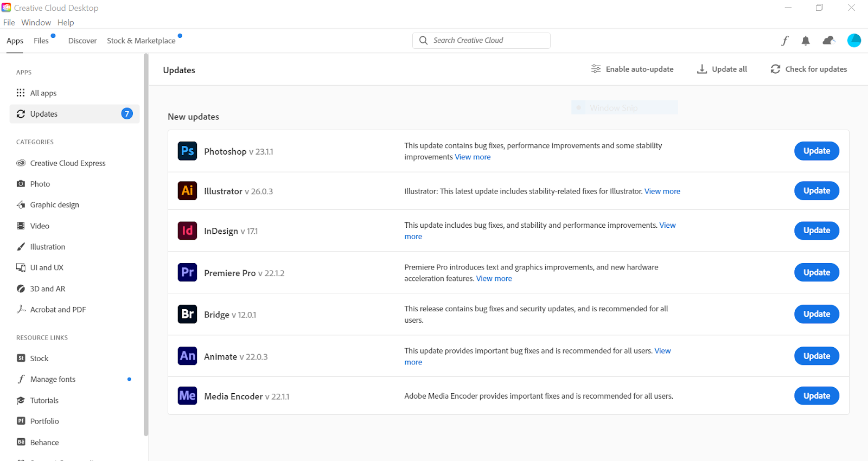The image size is (868, 461).
Task: Click the Media Encoder v 22.1.1 name
Action: pos(246,396)
